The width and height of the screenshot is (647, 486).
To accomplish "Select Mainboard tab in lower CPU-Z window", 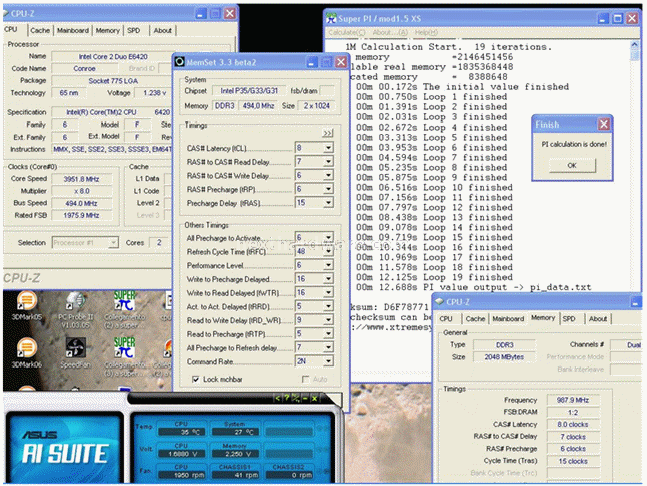I will point(508,318).
